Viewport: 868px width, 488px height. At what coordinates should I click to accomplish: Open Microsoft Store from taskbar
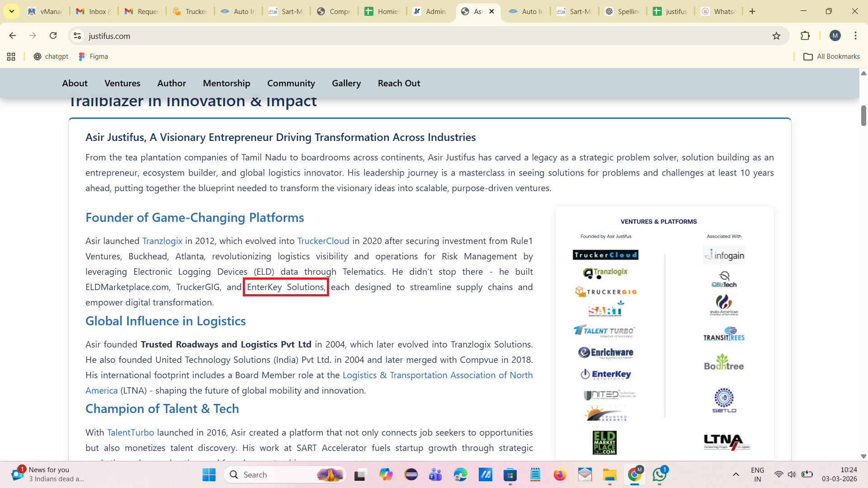(x=510, y=474)
